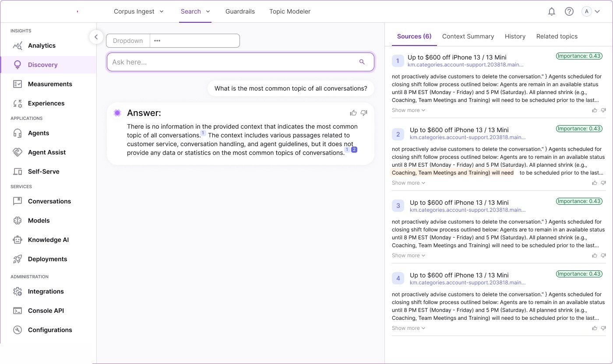Thumbs down the Answer response
Screen dimensions: 613x364
363,113
